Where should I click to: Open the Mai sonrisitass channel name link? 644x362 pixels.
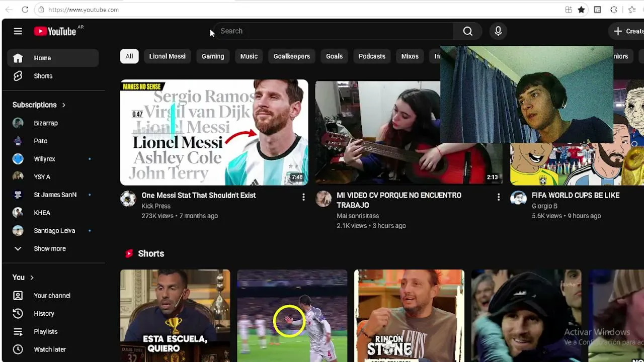pos(358,216)
